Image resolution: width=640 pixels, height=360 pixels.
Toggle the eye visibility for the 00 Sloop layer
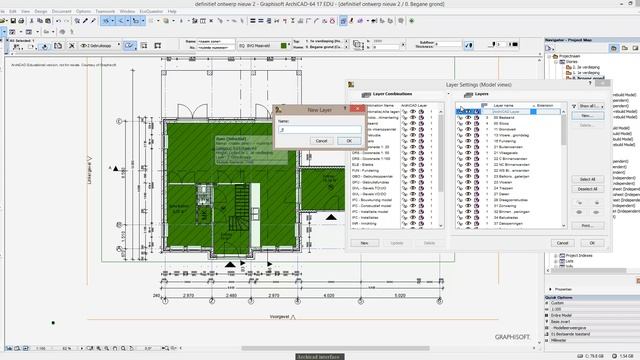coord(468,123)
